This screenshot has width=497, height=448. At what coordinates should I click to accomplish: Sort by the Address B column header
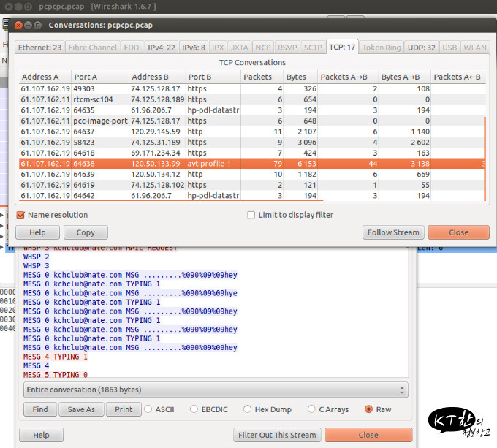[x=157, y=77]
